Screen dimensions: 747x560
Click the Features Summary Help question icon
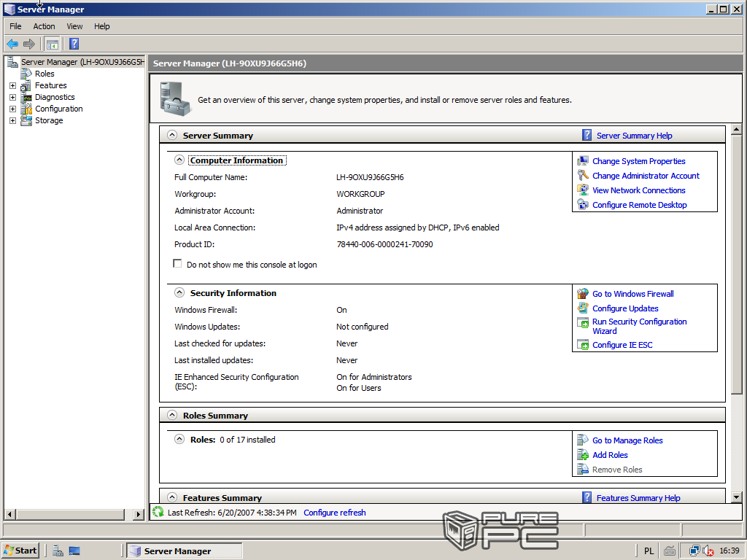click(587, 497)
